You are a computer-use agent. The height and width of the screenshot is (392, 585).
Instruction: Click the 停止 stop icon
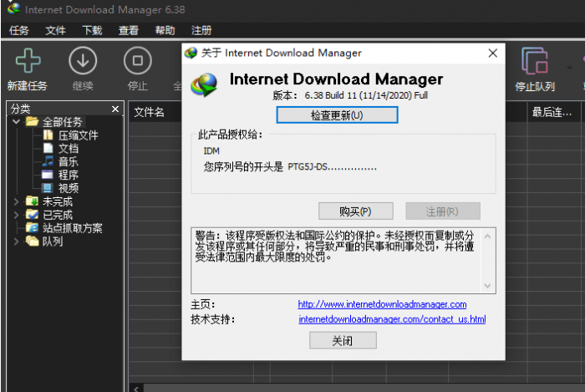138,60
